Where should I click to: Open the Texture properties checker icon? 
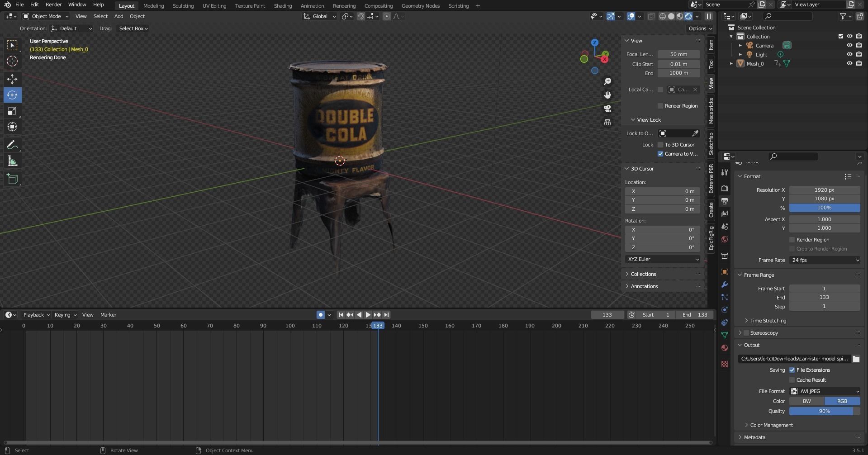tap(725, 364)
